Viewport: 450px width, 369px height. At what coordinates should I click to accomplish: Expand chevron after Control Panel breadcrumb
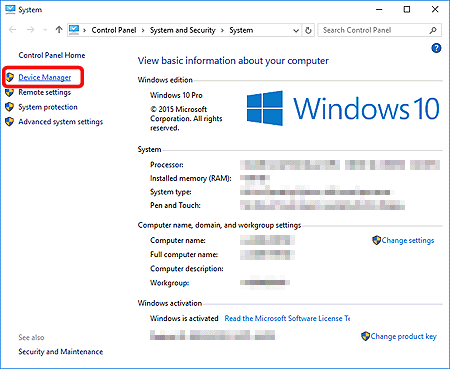(x=143, y=30)
